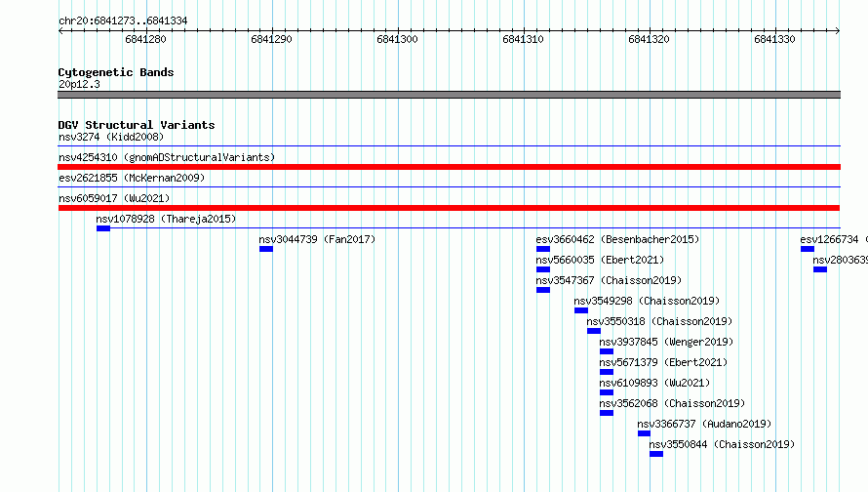Screen dimensions: 868x492
Task: Select the blue glyph under nsv6109893
Action: point(607,392)
